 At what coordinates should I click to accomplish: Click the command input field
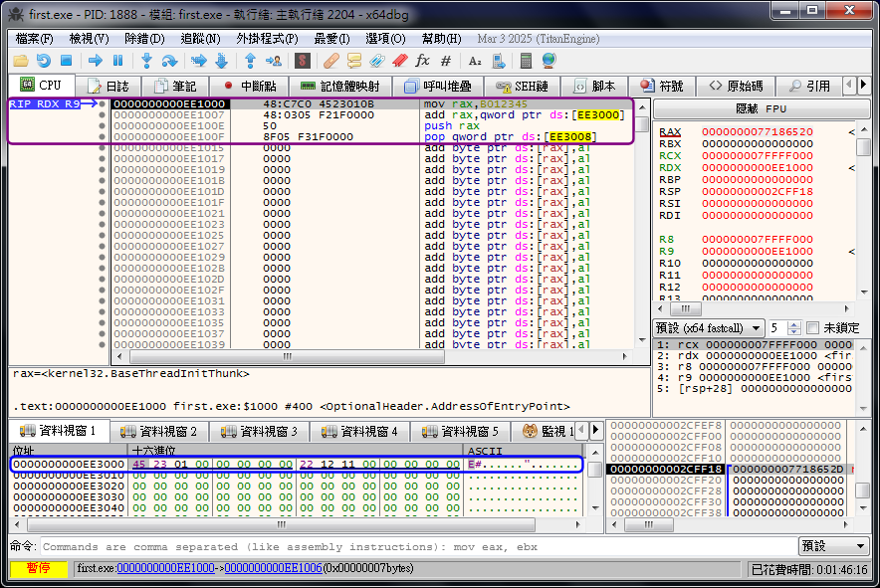(x=418, y=546)
